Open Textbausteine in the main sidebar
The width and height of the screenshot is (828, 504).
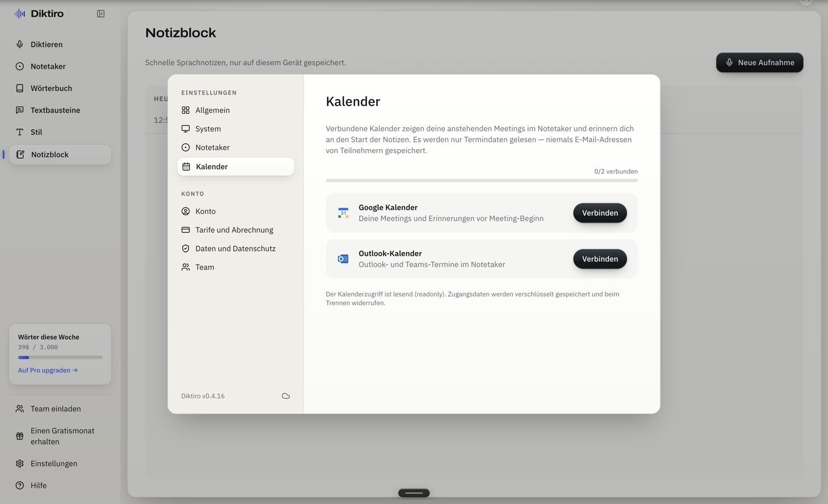coord(60,110)
